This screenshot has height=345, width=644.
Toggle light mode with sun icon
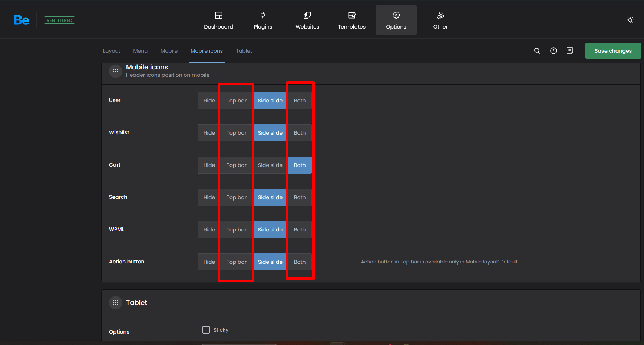click(630, 20)
